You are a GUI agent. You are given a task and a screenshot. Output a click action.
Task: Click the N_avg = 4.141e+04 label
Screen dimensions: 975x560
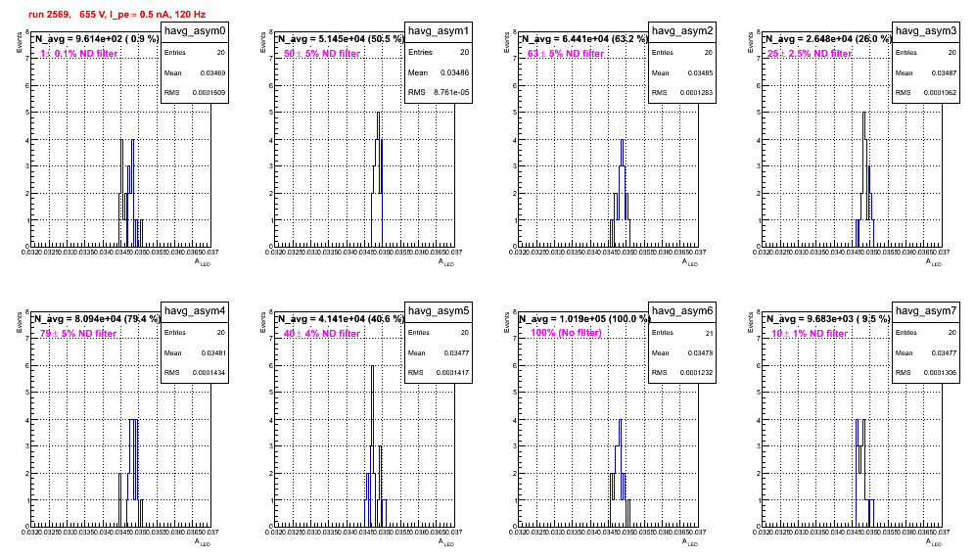point(340,318)
